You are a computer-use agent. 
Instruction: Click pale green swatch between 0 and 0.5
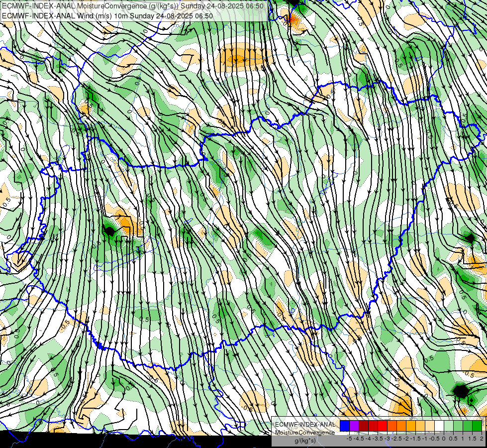point(449,426)
